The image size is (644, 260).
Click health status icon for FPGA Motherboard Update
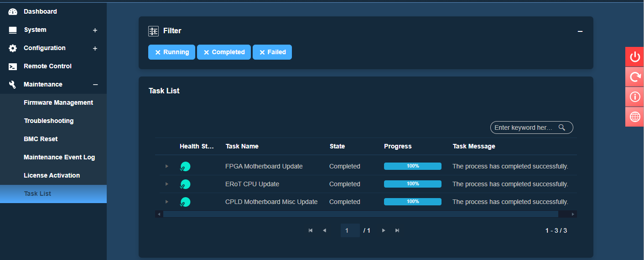coord(185,167)
